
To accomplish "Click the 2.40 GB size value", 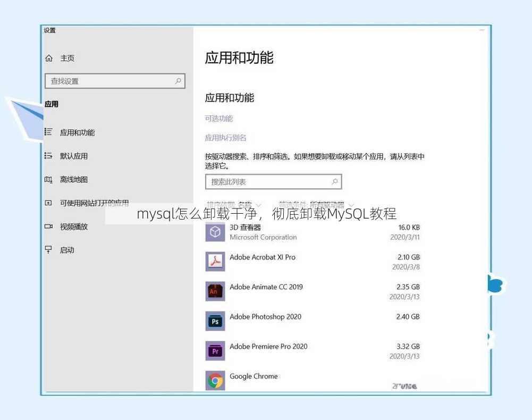I will coord(408,317).
